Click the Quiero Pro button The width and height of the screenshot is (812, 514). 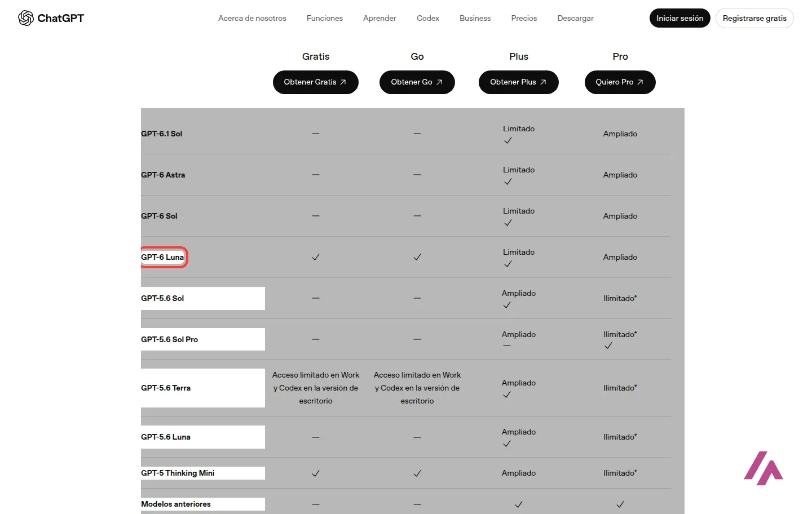tap(620, 82)
